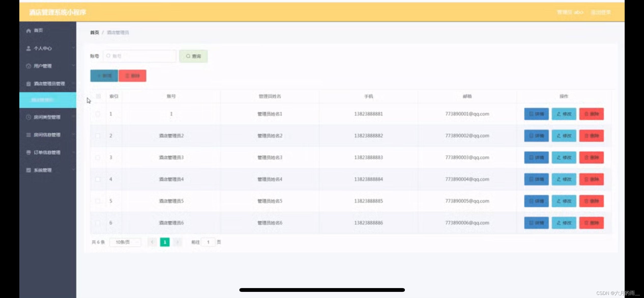Select the highlighted 酒店管理员 submenu item

[48, 100]
